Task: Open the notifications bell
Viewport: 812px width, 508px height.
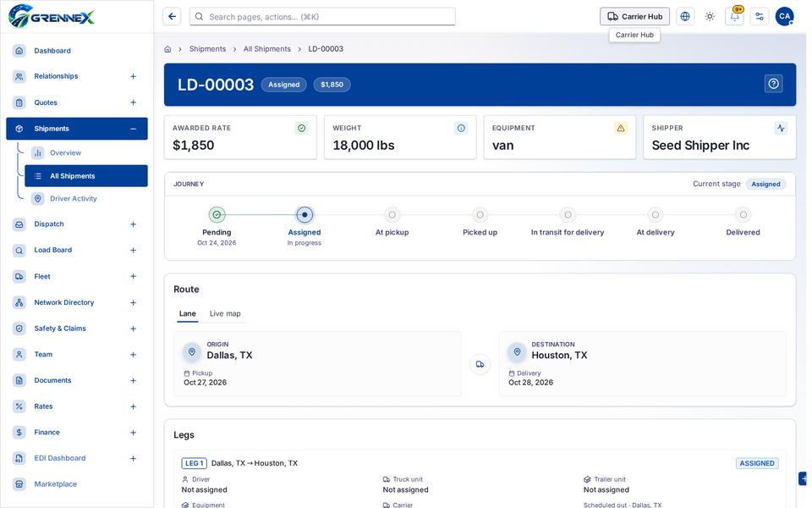Action: pyautogui.click(x=734, y=17)
